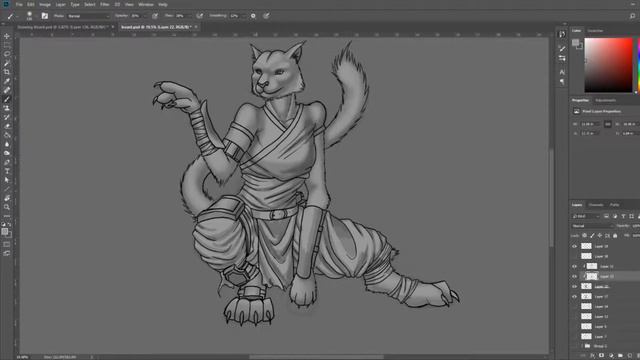
Task: Hide Layer 17 using its eye icon
Action: [574, 296]
